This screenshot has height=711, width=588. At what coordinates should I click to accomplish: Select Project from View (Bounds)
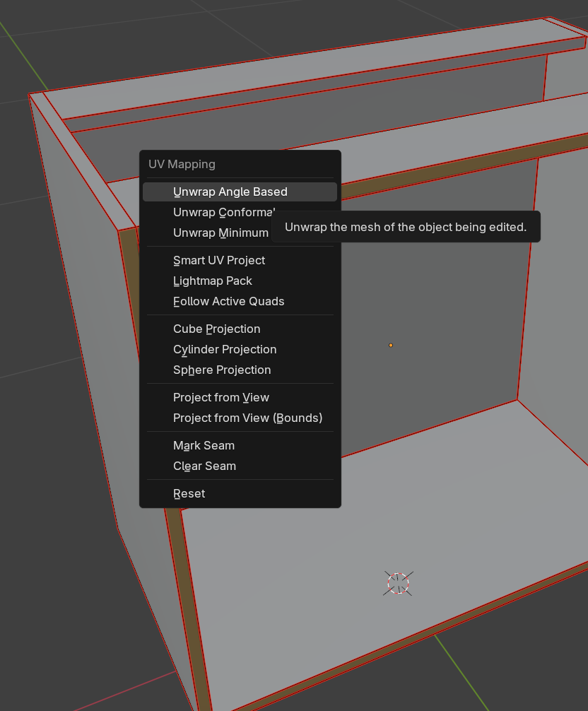240,418
